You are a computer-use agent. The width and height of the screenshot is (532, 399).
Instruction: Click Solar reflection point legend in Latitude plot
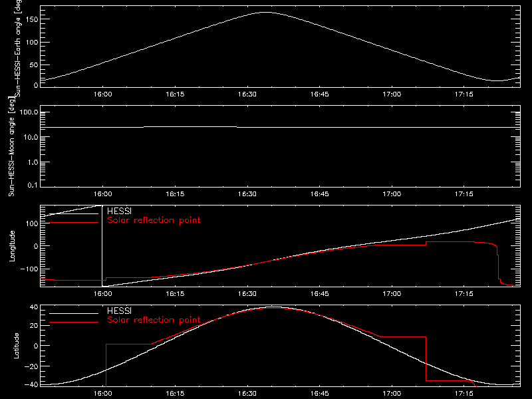(154, 320)
